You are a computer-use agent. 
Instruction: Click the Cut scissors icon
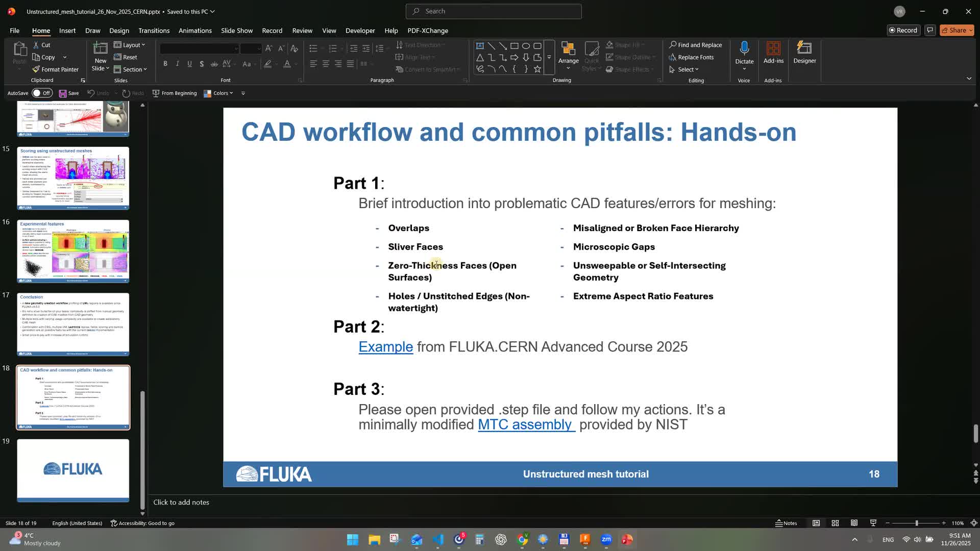click(x=36, y=45)
